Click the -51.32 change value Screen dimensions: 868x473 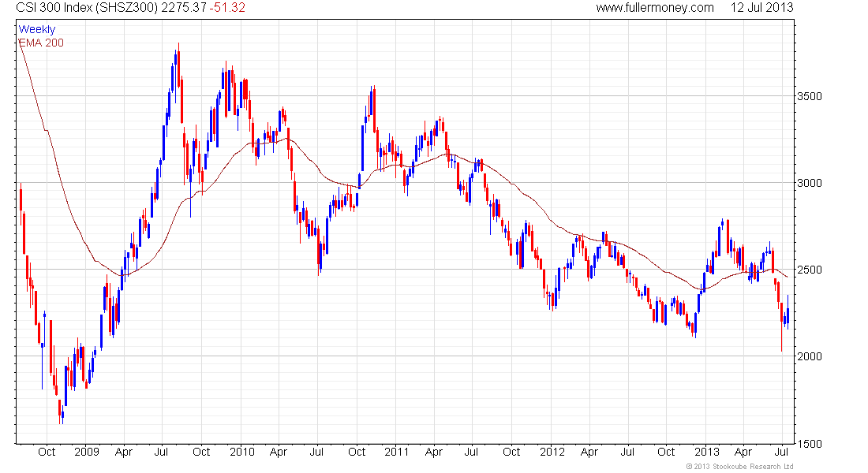coord(227,8)
